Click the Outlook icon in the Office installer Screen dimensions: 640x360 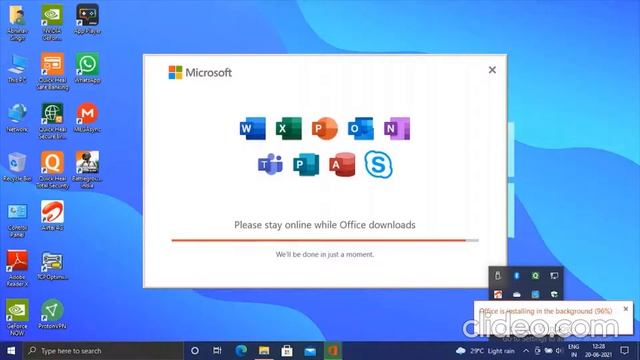point(361,129)
